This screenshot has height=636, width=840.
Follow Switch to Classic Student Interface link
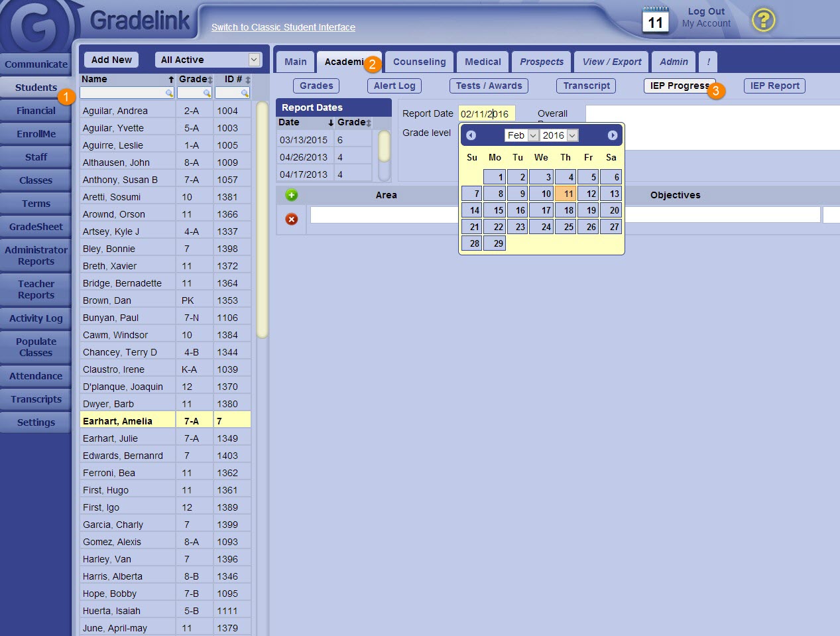tap(283, 27)
